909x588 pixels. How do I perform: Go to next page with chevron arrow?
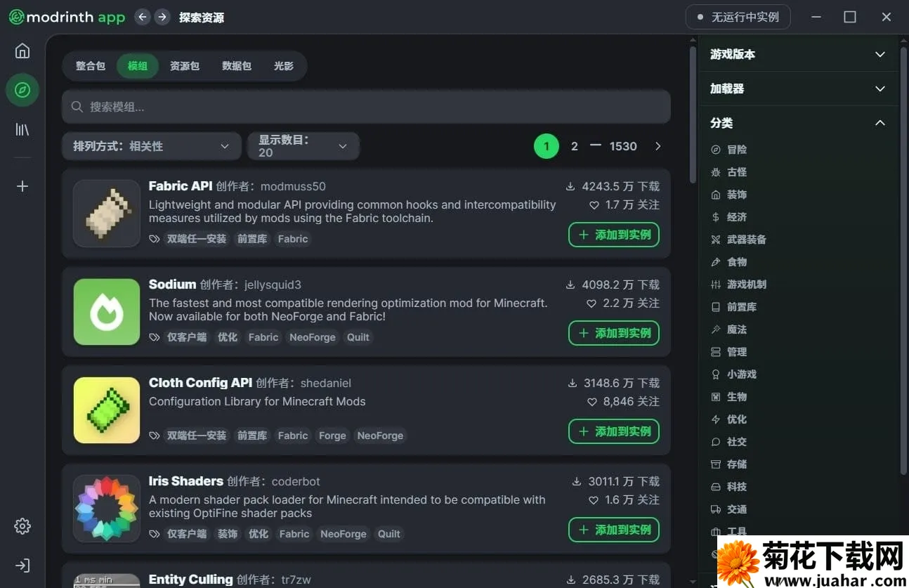[658, 146]
